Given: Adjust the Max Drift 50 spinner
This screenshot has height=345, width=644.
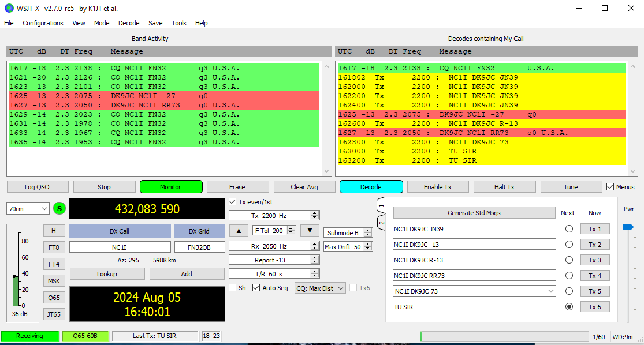Looking at the screenshot, I should 368,247.
